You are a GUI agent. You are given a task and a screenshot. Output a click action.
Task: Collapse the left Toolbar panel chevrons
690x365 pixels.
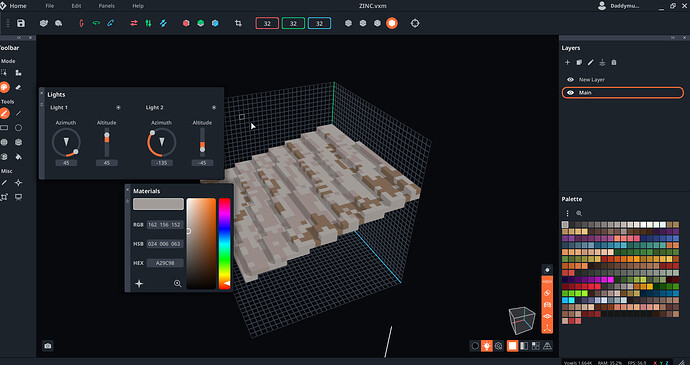[18, 38]
